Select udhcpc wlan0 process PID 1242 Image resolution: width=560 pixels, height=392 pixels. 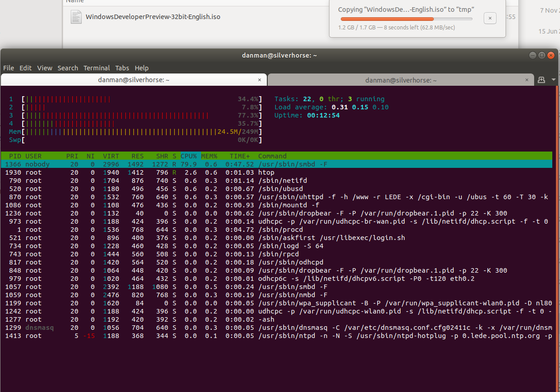tap(276, 311)
